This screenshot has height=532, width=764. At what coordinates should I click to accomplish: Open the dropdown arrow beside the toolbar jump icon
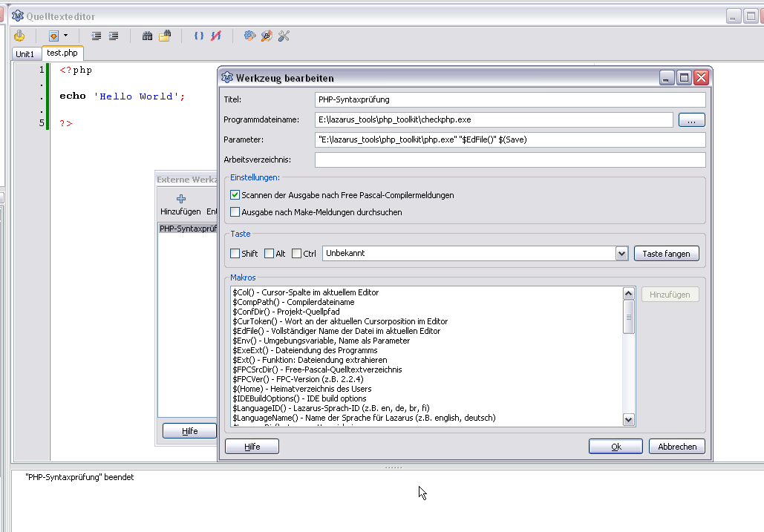[65, 36]
